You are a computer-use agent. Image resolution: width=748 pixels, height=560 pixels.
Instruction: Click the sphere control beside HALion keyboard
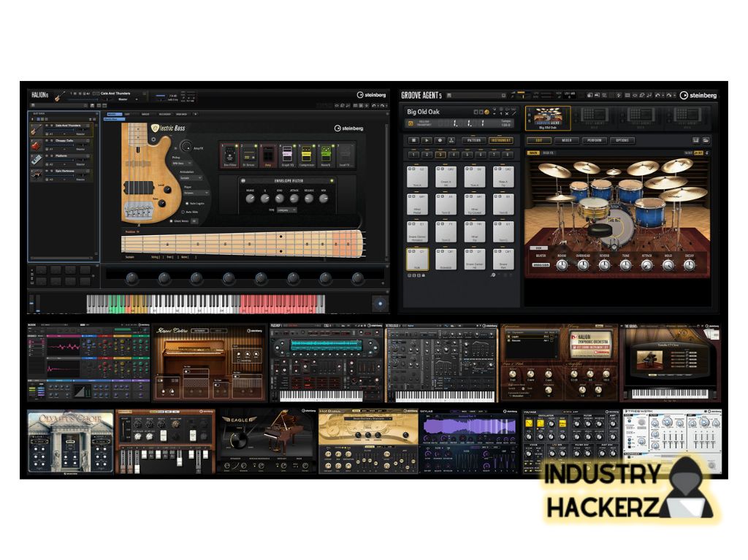(x=380, y=304)
